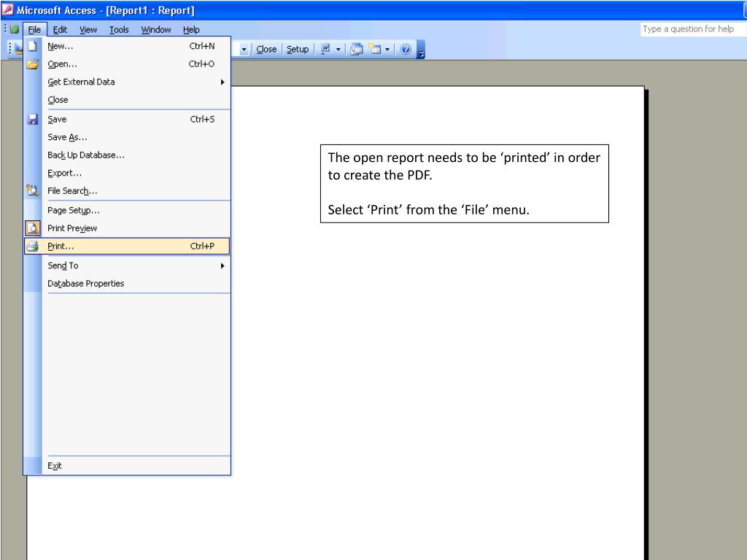The width and height of the screenshot is (747, 560).
Task: Open the New Object dropdown arrow
Action: point(387,49)
